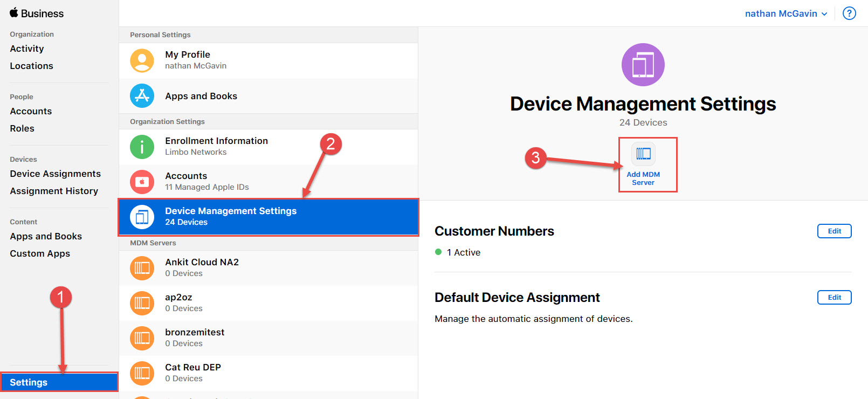This screenshot has height=399, width=868.
Task: Open the Cat Reu DEP server entry
Action: click(193, 373)
